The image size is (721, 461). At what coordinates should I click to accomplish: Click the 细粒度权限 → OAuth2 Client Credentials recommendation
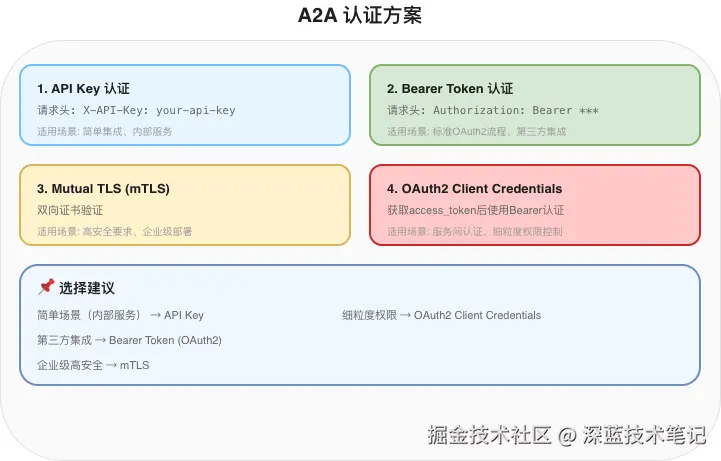441,315
